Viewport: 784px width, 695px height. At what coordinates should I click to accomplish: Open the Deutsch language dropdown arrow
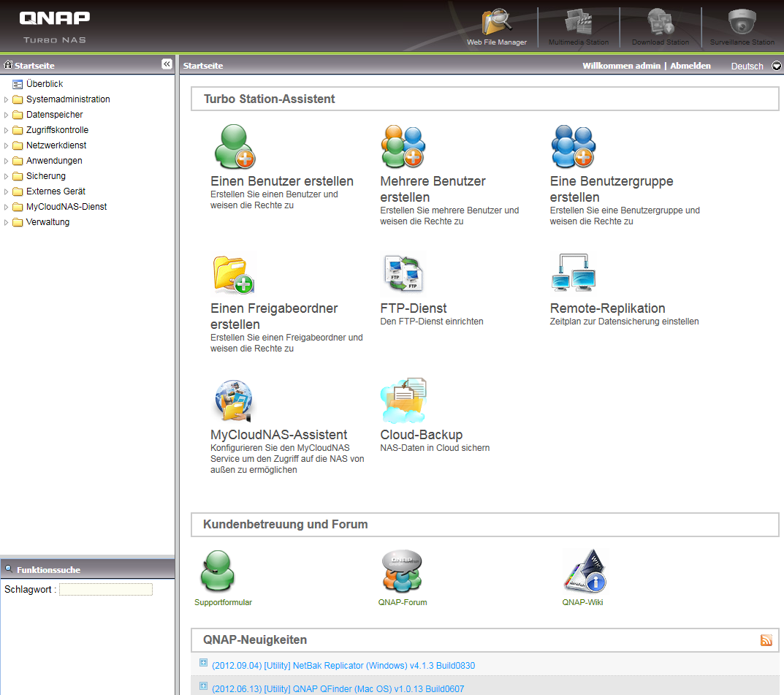coord(777,66)
